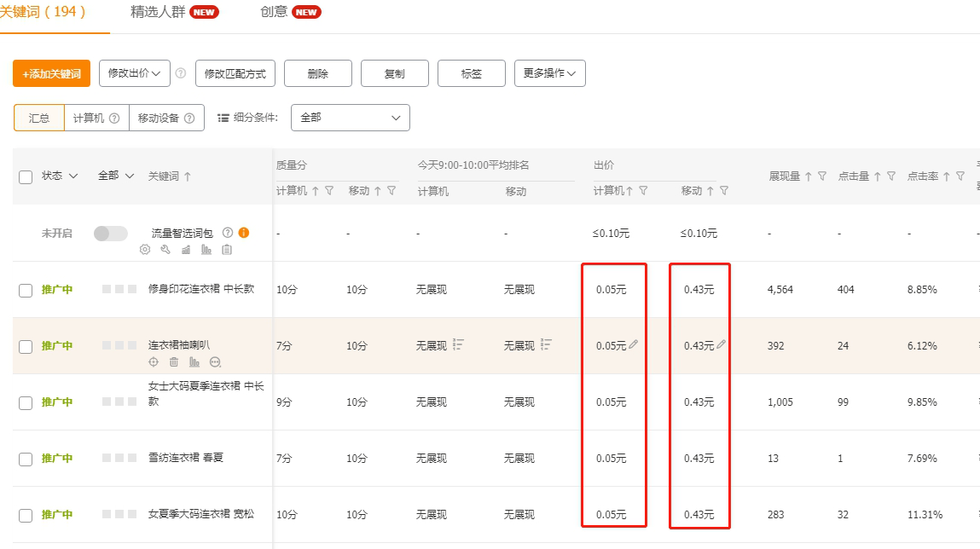
Task: Click the wrench icon under 流量智选词包
Action: 165,250
